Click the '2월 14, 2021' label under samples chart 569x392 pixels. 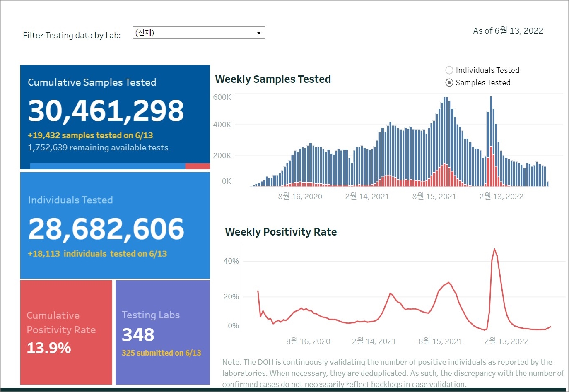367,196
